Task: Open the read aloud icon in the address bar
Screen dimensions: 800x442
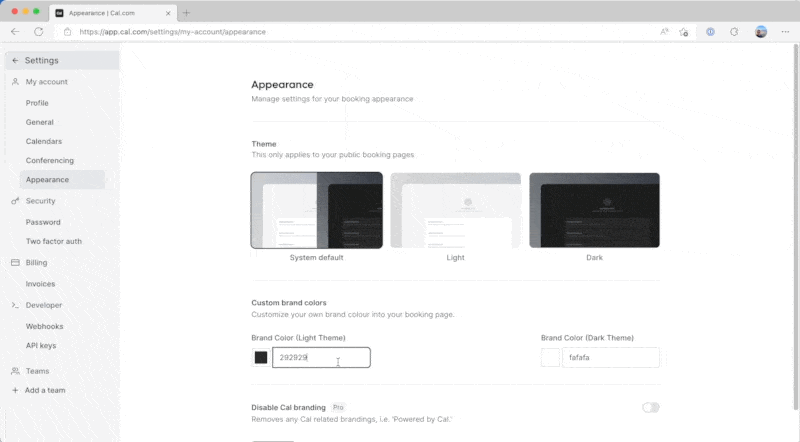Action: (664, 32)
